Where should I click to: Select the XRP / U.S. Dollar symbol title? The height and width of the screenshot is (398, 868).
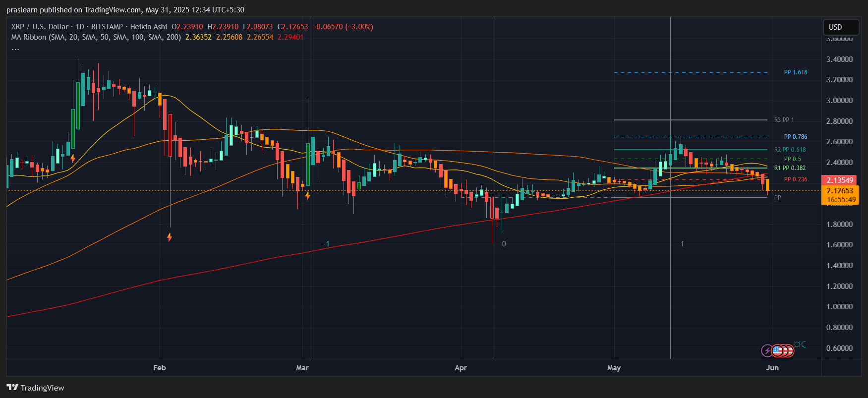(40, 27)
